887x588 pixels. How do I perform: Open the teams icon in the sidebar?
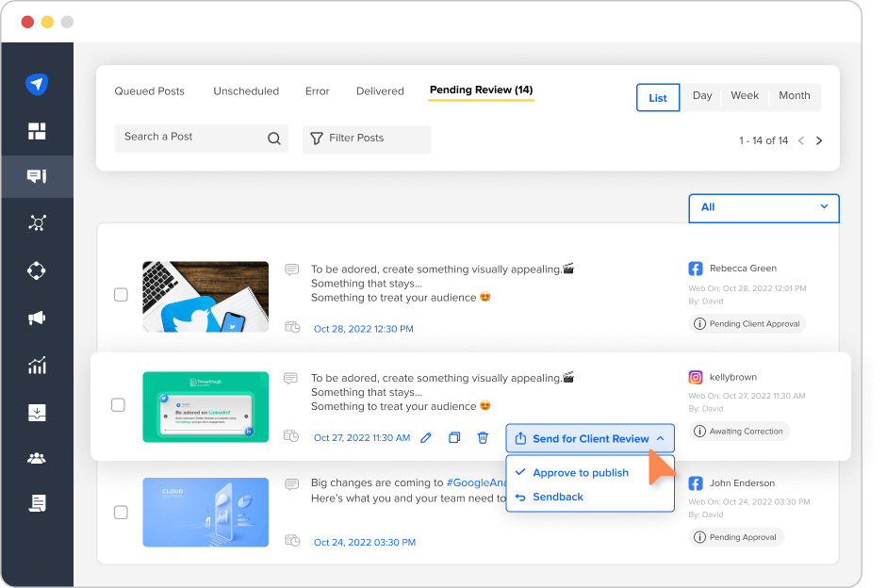coord(37,459)
